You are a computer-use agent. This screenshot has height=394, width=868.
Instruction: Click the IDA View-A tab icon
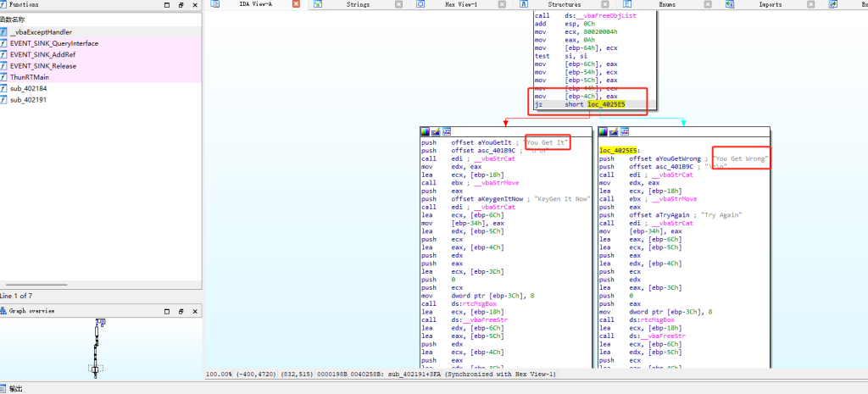point(215,4)
